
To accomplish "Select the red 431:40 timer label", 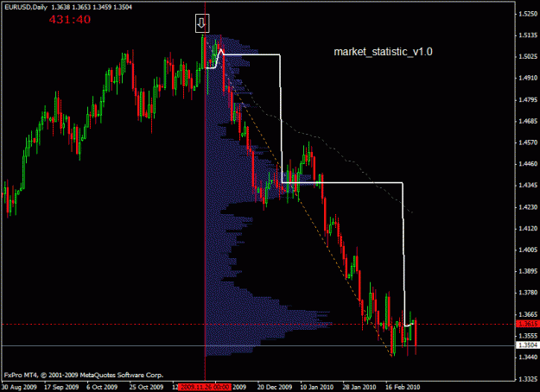I will pos(70,19).
